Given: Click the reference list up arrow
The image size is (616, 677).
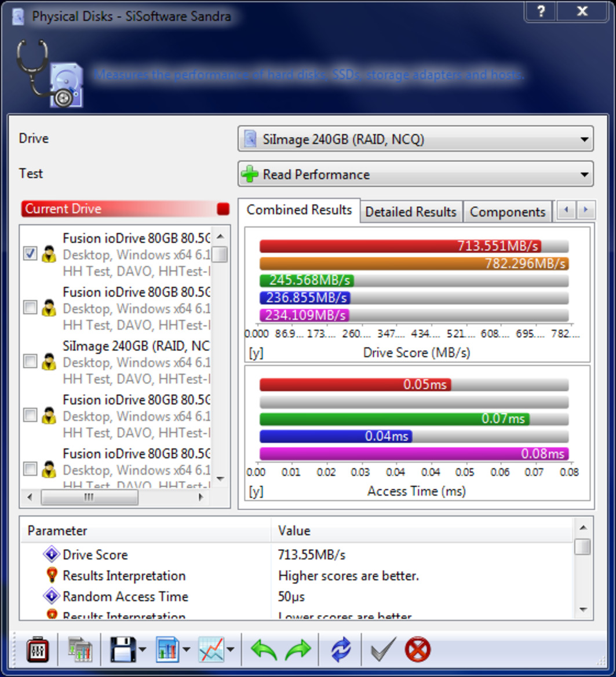Looking at the screenshot, I should coord(220,236).
